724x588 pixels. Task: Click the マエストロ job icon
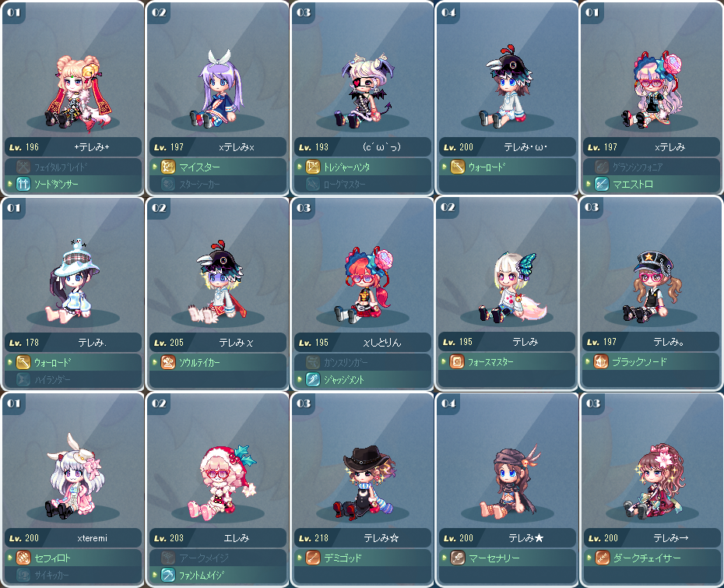pos(601,184)
